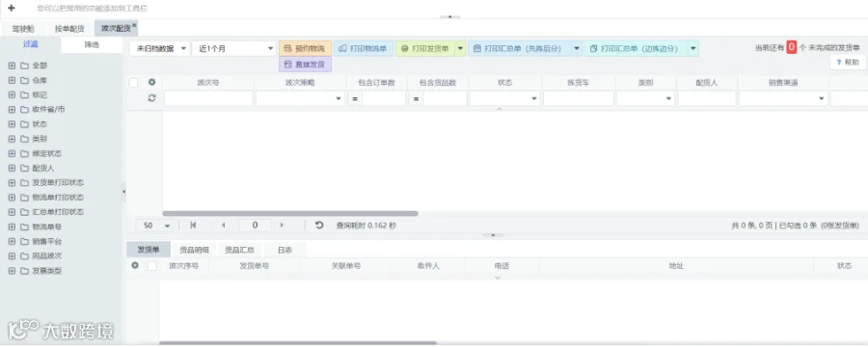
Task: Click the horizontal scrollbar under wave table
Action: pos(290,214)
